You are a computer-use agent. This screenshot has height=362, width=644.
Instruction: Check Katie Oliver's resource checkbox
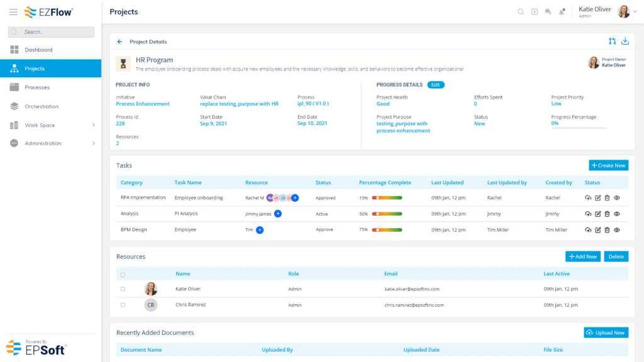[122, 288]
